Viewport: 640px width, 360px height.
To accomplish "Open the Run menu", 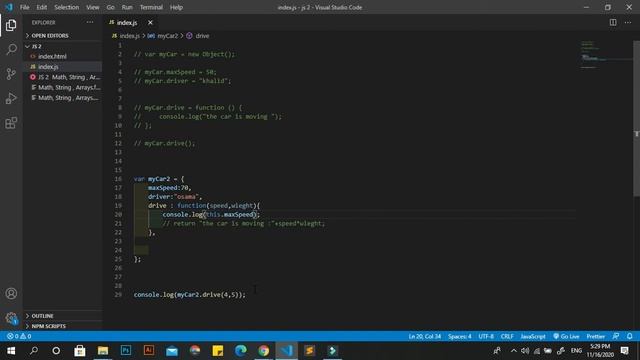I will (x=127, y=7).
